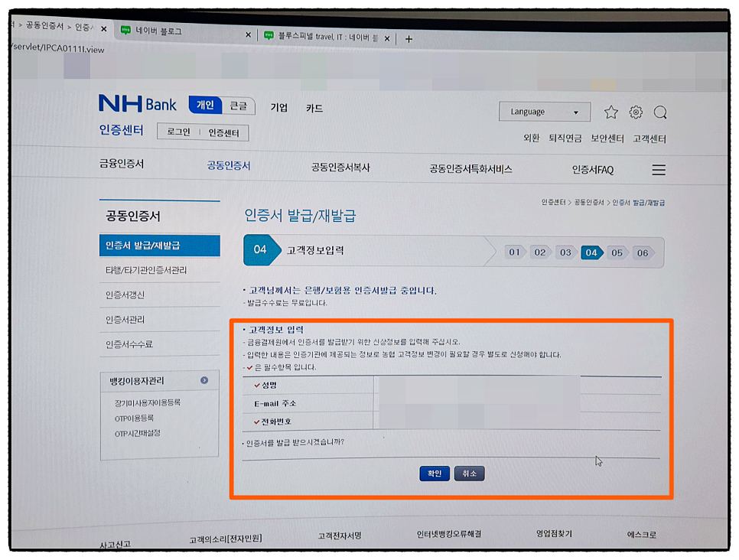Click the 확인 confirm button
The image size is (739, 560).
click(x=434, y=474)
